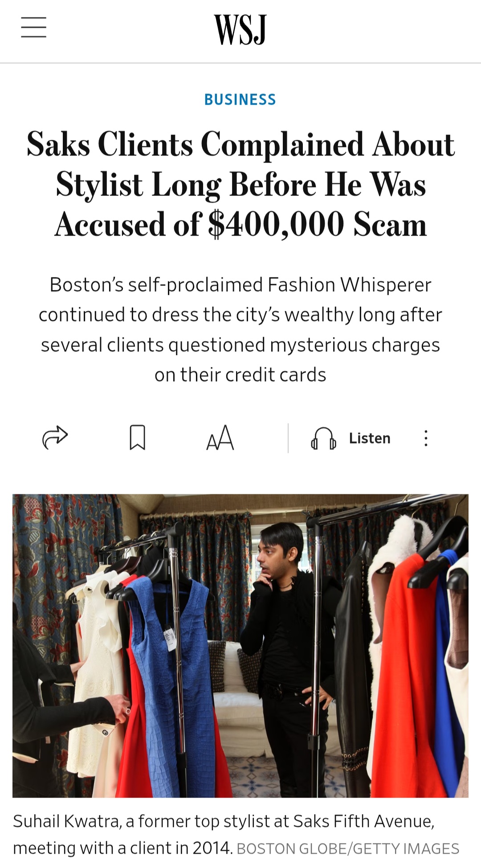Tap the WSJ logo

(240, 29)
